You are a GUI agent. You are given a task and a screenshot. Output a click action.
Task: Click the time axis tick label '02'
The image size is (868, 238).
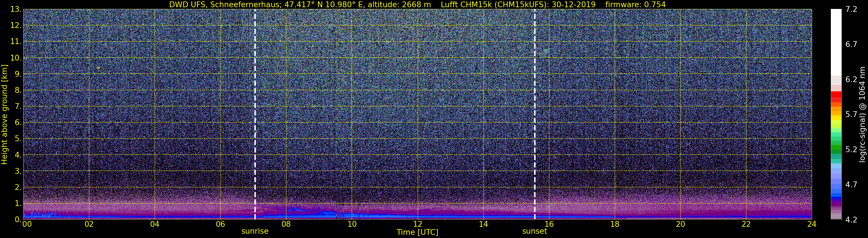click(x=89, y=224)
